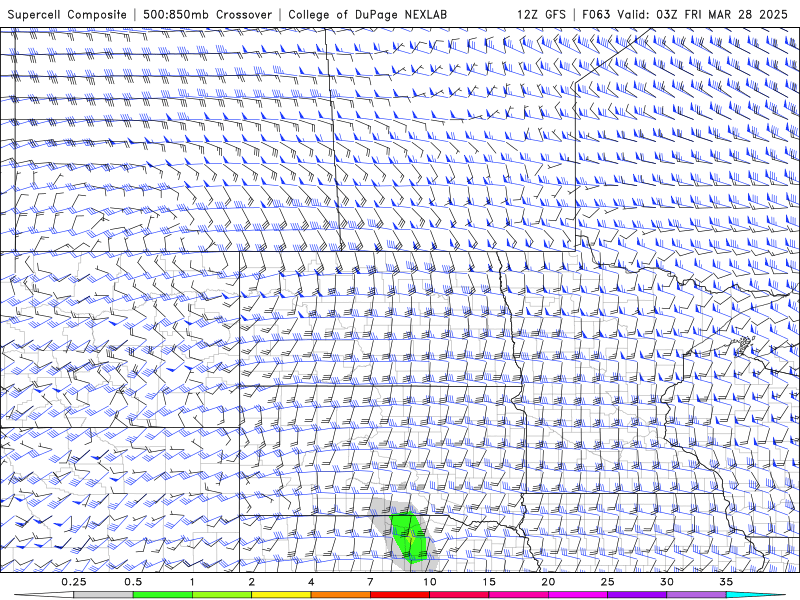Click the legend value 1
This screenshot has height=600, width=800.
192,582
